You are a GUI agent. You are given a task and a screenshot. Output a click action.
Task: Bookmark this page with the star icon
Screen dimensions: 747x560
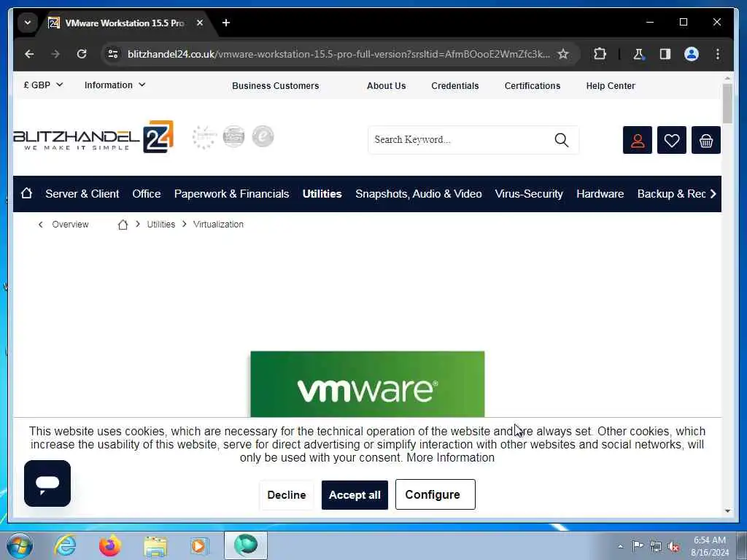click(563, 54)
